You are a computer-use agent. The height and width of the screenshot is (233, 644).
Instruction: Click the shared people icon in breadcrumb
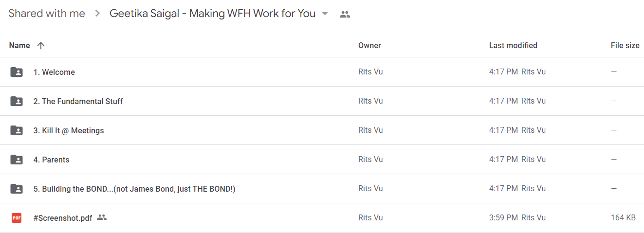(345, 14)
